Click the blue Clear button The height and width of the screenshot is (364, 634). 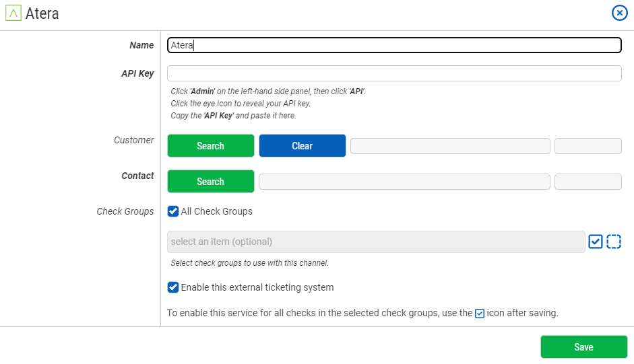coord(303,146)
